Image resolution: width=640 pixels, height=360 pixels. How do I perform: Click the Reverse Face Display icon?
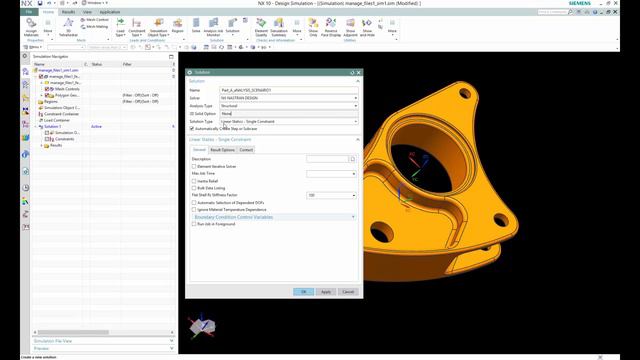[x=331, y=27]
